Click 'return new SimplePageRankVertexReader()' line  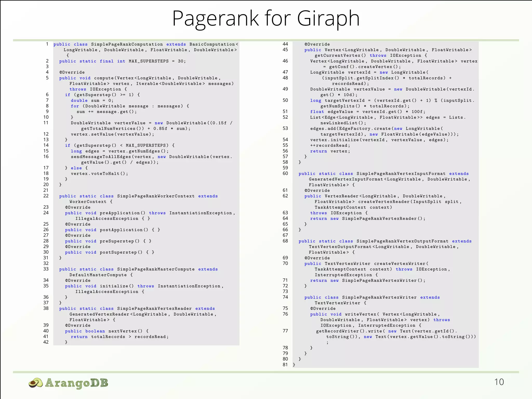tap(368, 219)
